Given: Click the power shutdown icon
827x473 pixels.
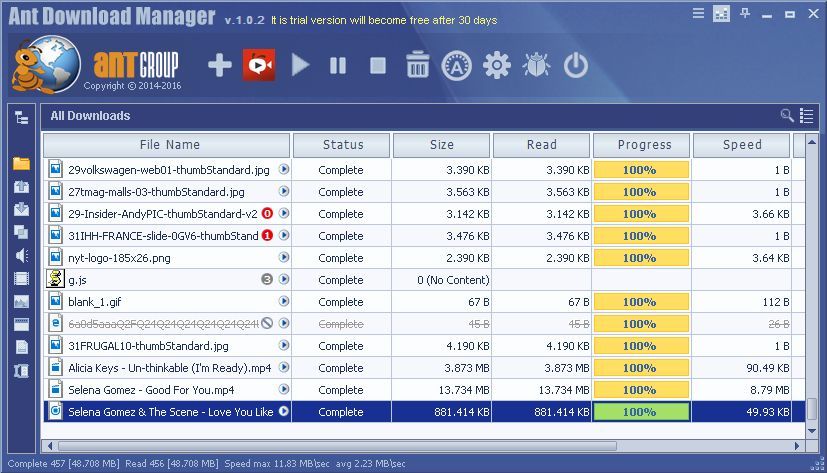Looking at the screenshot, I should tap(575, 65).
